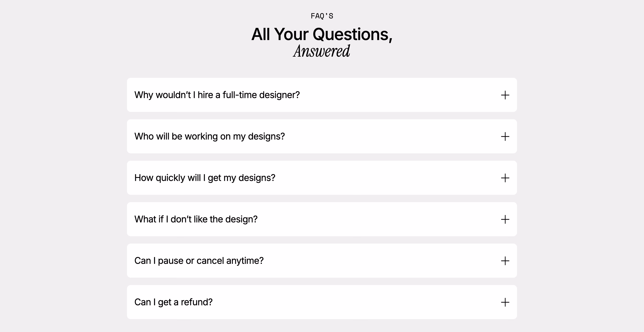
Task: Click the 'FAQ'S' section label
Action: pos(322,16)
